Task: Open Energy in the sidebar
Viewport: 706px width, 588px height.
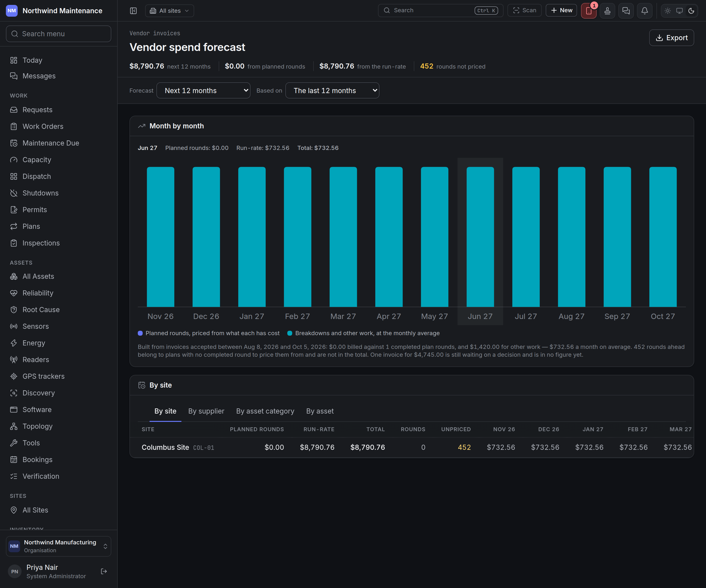Action: (59, 343)
